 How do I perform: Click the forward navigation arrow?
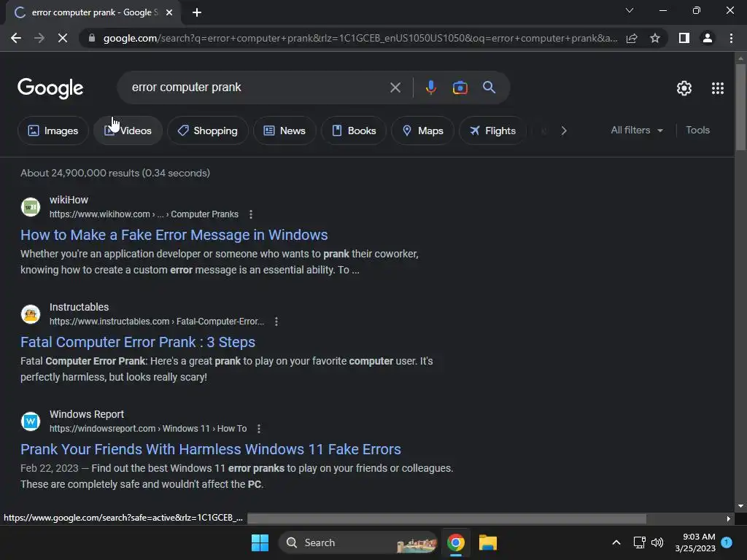[x=39, y=38]
